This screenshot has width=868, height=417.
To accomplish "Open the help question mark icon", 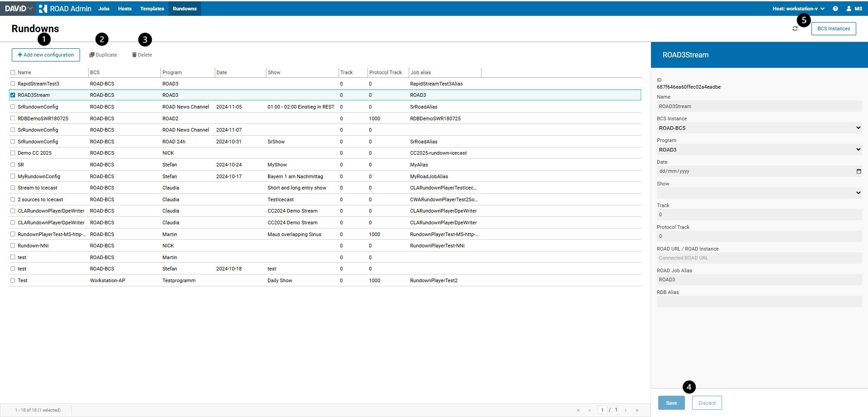I will [x=835, y=9].
